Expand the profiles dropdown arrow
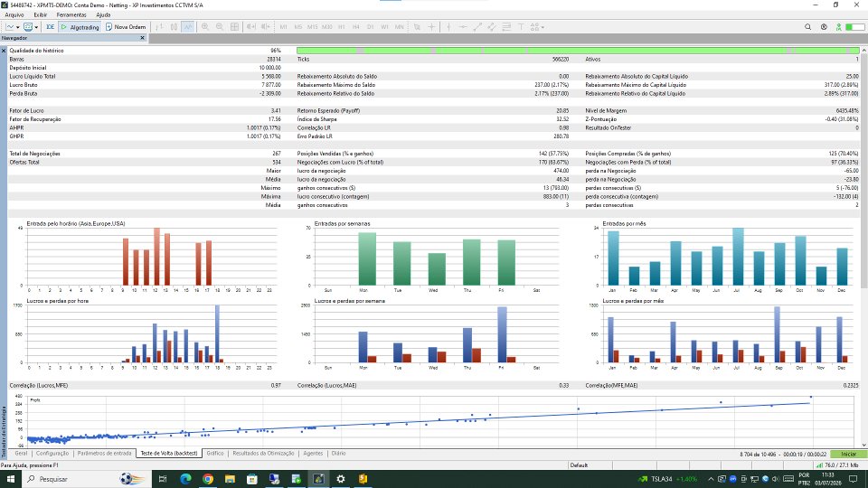 pyautogui.click(x=36, y=27)
